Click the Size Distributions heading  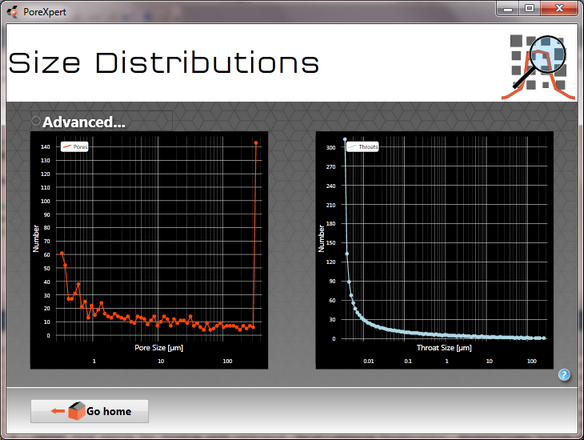pos(163,63)
